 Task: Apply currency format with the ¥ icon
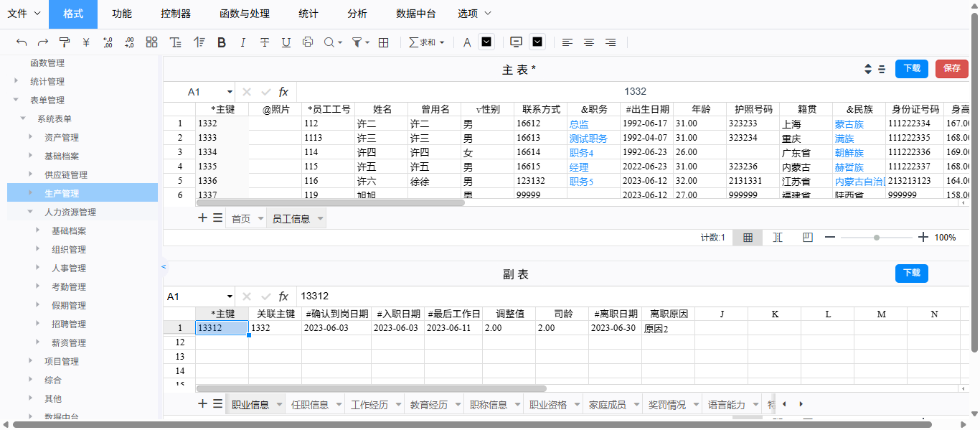click(86, 42)
